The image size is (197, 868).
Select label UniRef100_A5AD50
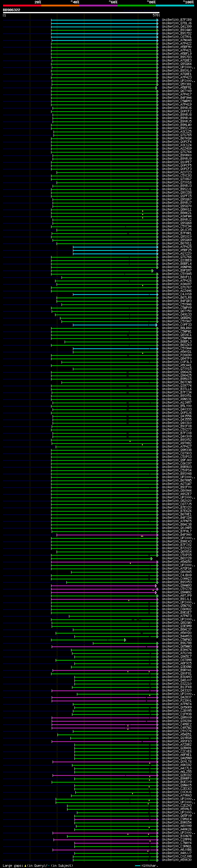point(176,562)
